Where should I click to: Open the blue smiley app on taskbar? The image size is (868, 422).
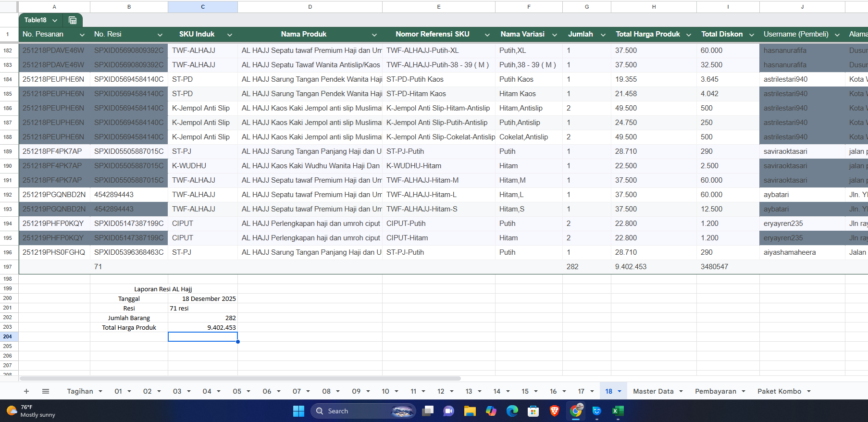597,411
